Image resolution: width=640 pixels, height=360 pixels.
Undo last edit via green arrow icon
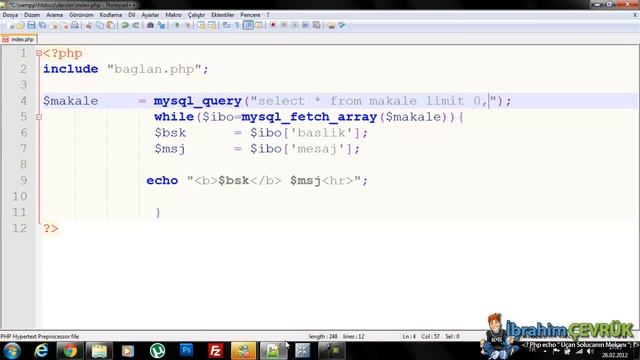(x=124, y=25)
